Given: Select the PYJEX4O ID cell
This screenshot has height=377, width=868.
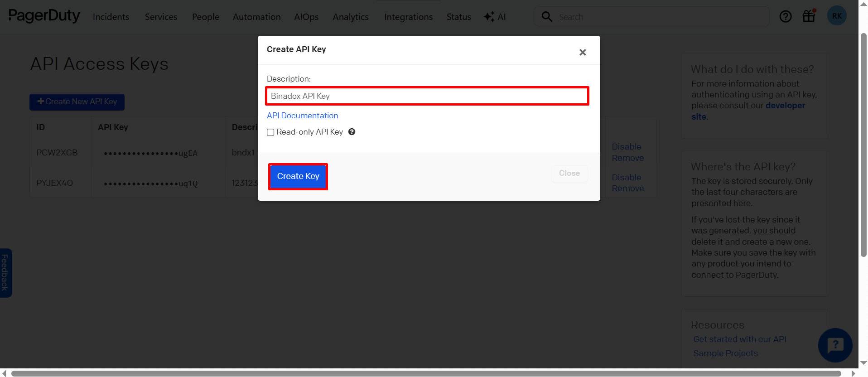Looking at the screenshot, I should [x=55, y=183].
